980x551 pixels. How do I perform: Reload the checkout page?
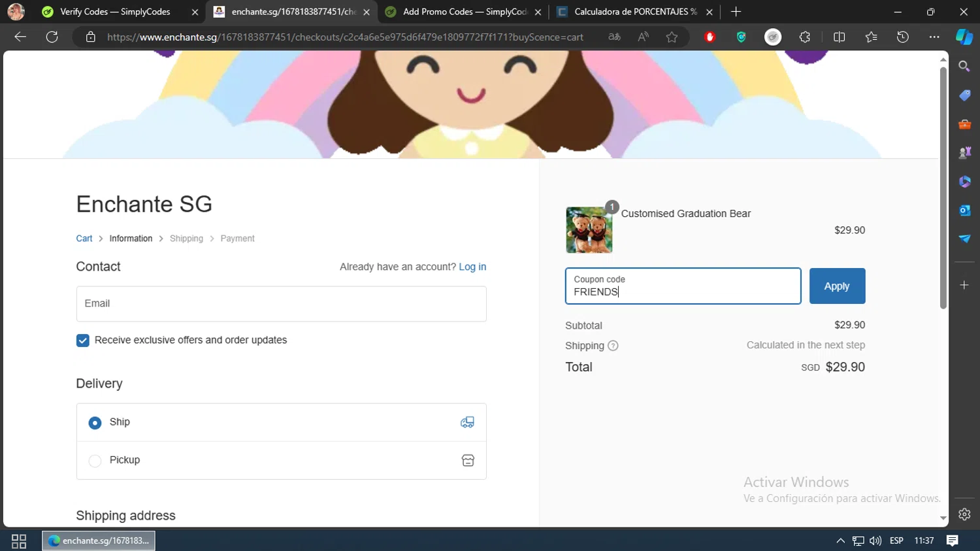click(52, 37)
